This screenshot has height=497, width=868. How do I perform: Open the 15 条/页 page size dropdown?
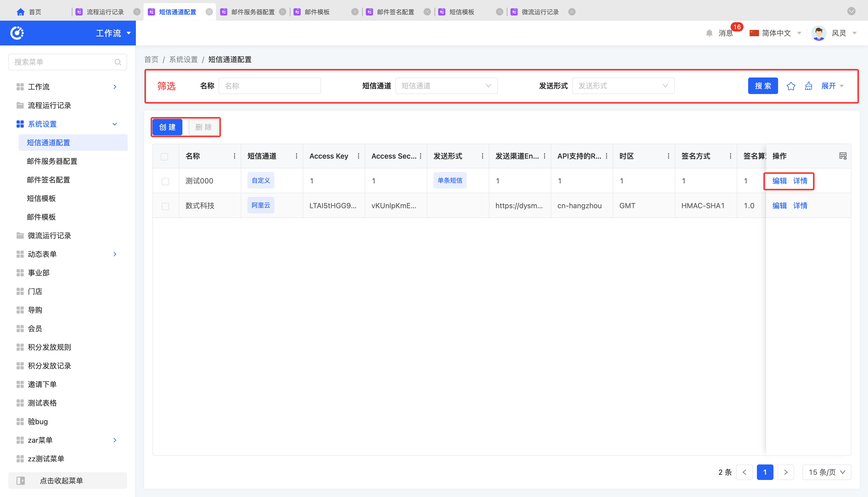(826, 472)
